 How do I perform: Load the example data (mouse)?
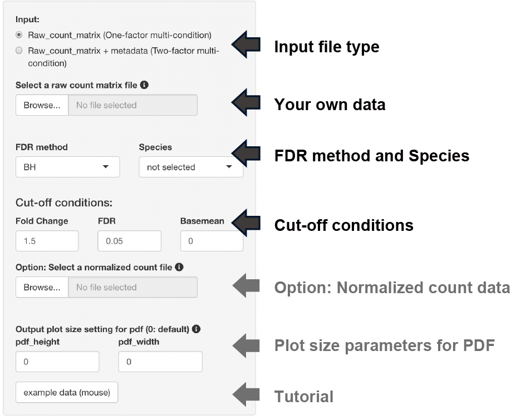click(x=67, y=392)
